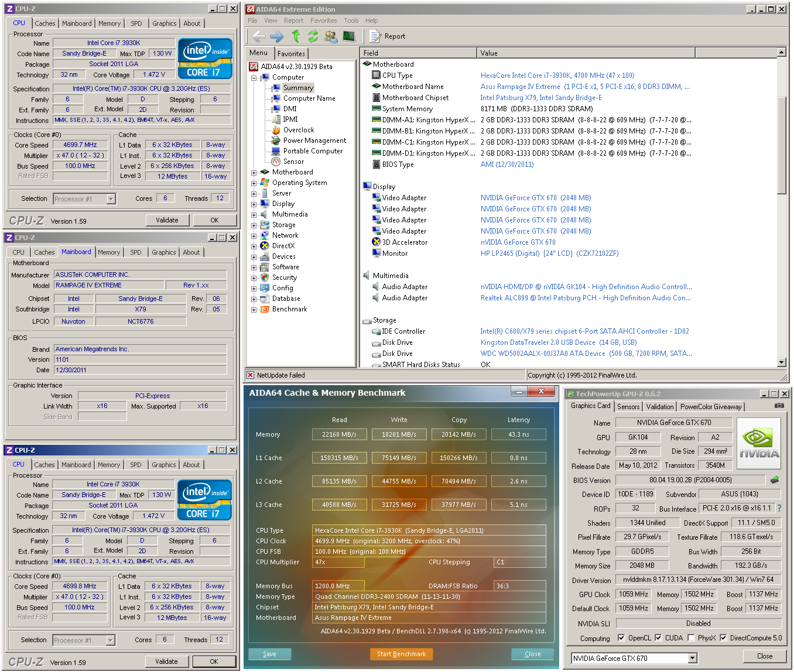The width and height of the screenshot is (794, 672).
Task: Open Caches tab in bottom CPU-Z window
Action: pyautogui.click(x=44, y=465)
